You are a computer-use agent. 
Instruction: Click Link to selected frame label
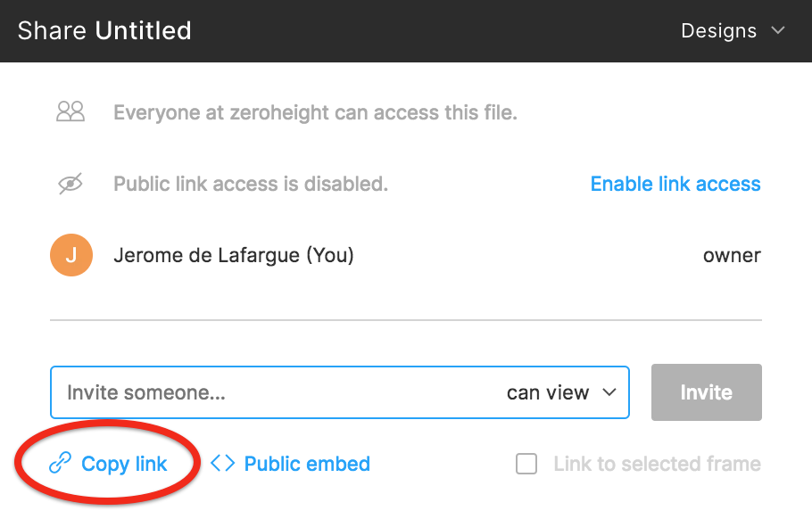657,464
